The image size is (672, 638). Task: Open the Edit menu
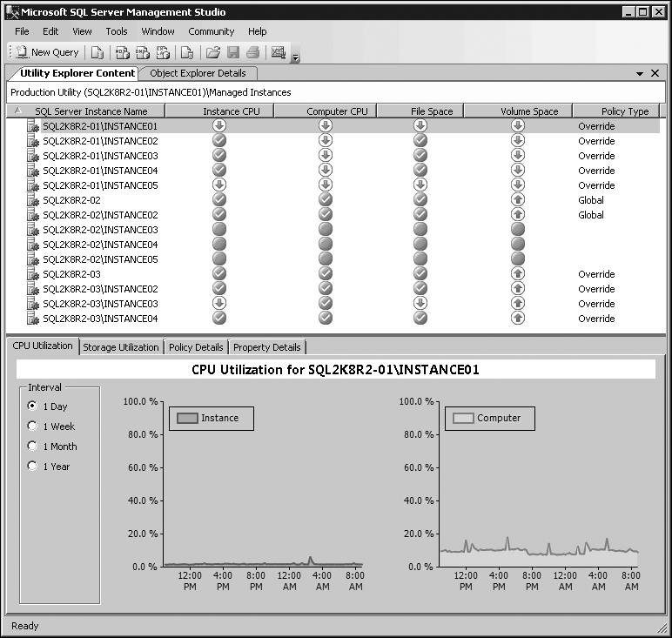pyautogui.click(x=50, y=31)
